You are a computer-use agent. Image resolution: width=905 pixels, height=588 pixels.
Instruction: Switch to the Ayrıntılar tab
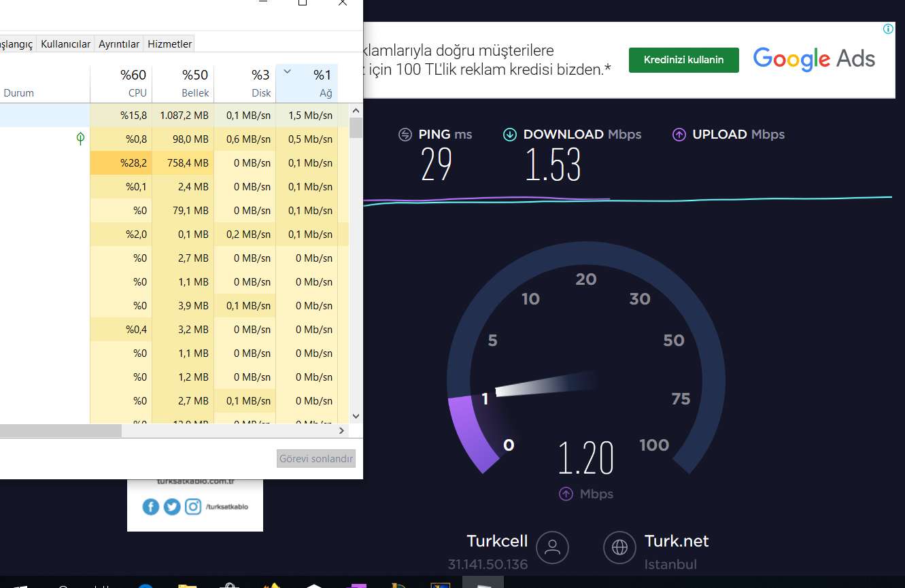click(x=119, y=44)
